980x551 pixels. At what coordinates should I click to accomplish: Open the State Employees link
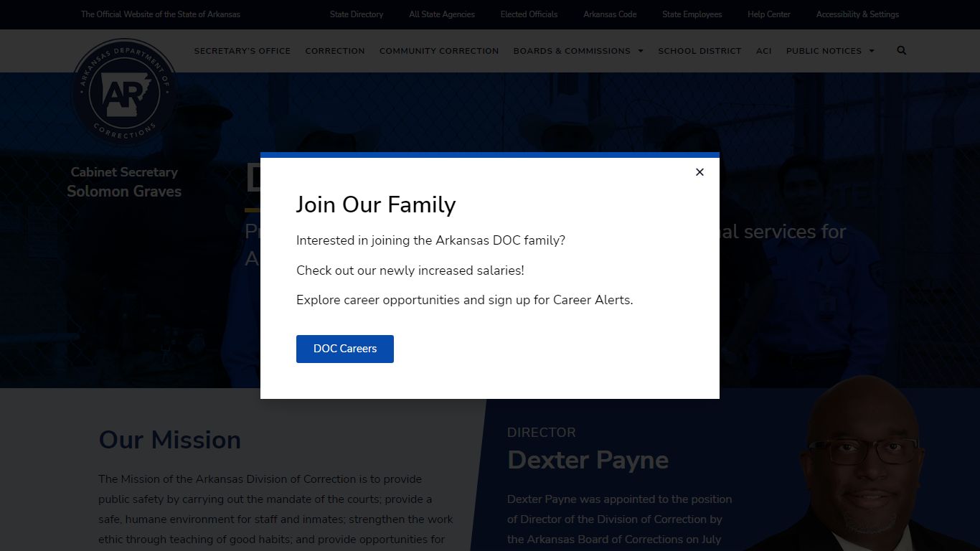pos(692,14)
